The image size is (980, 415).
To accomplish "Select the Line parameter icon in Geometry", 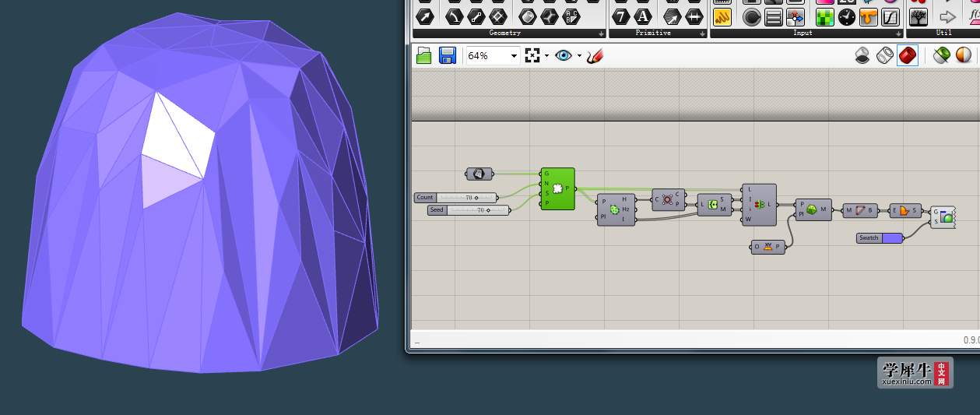I will (476, 16).
